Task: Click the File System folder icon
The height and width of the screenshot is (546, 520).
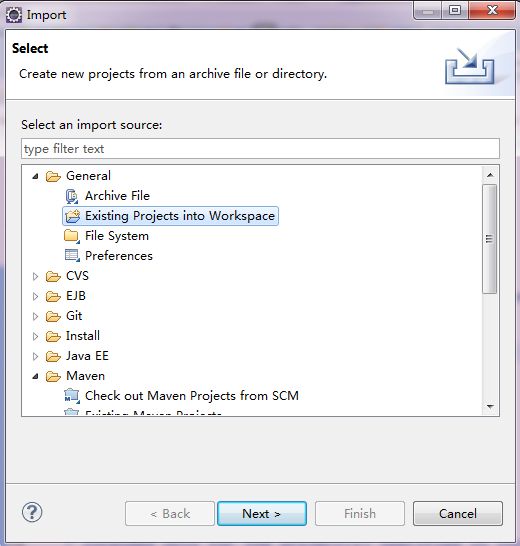Action: (72, 236)
